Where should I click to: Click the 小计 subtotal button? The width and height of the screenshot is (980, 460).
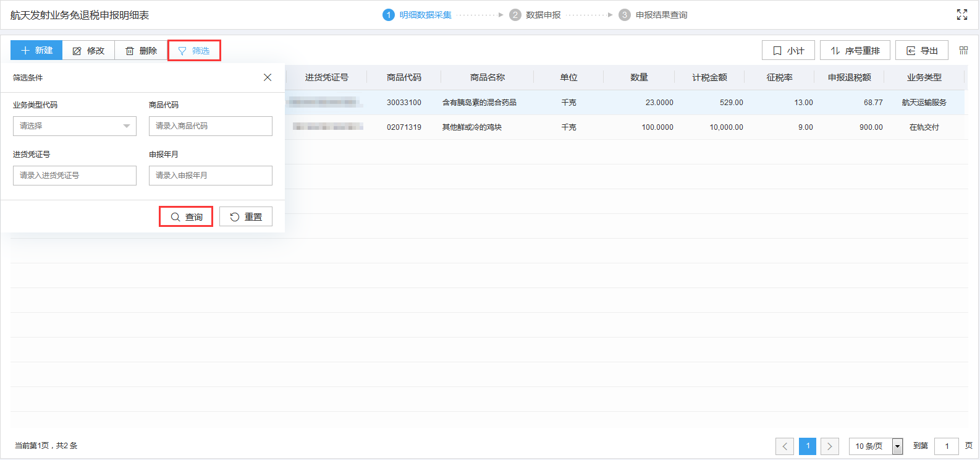coord(788,51)
